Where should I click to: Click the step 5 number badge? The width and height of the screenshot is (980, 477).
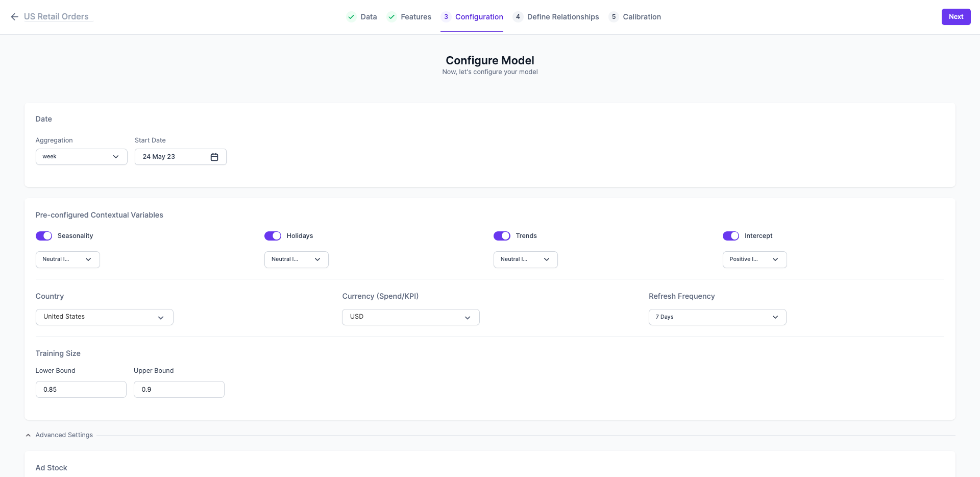coord(614,17)
